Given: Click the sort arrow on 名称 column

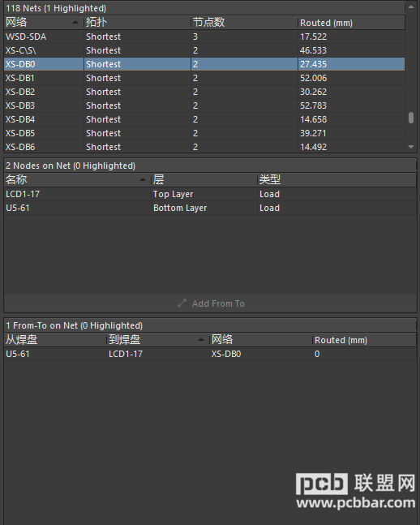Looking at the screenshot, I should click(142, 180).
